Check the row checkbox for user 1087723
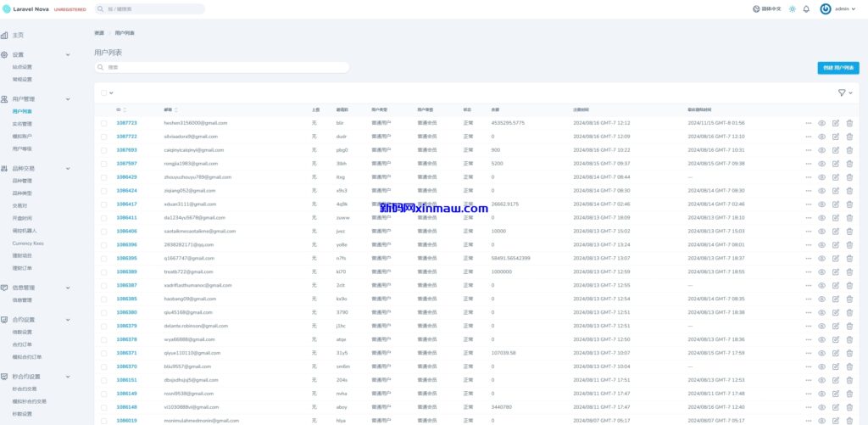The image size is (868, 425). (x=104, y=123)
